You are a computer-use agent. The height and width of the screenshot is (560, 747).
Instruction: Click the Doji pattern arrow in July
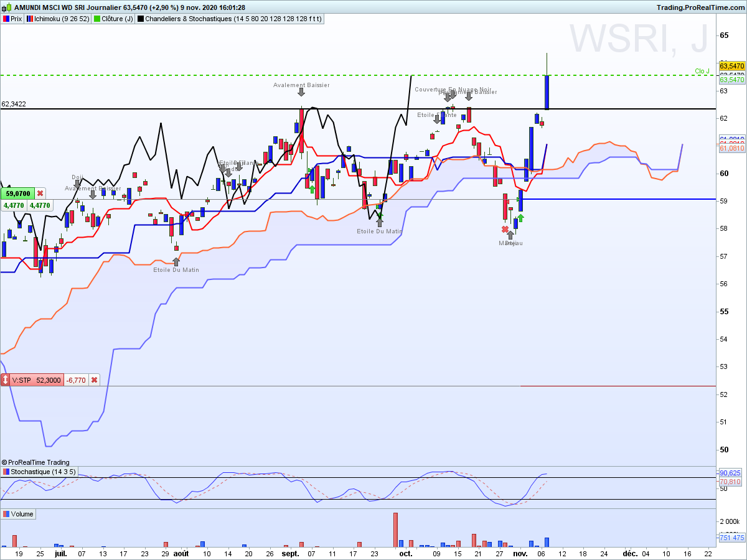point(78,184)
